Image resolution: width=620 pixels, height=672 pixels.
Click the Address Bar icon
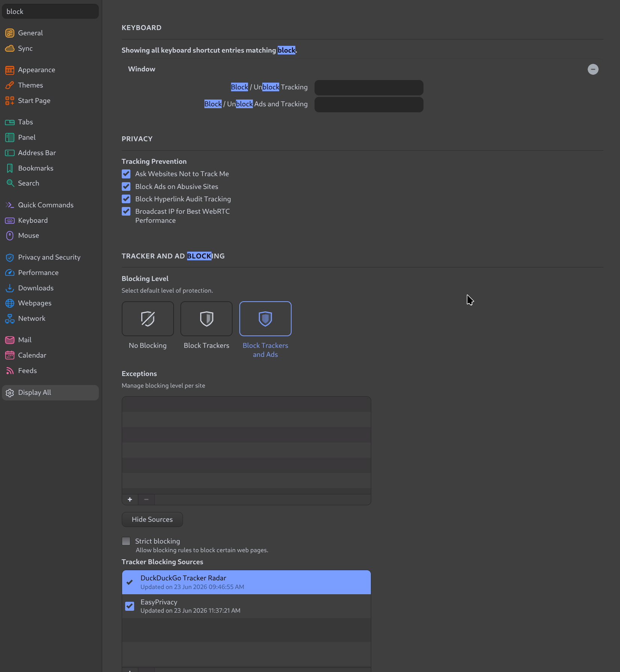click(10, 153)
